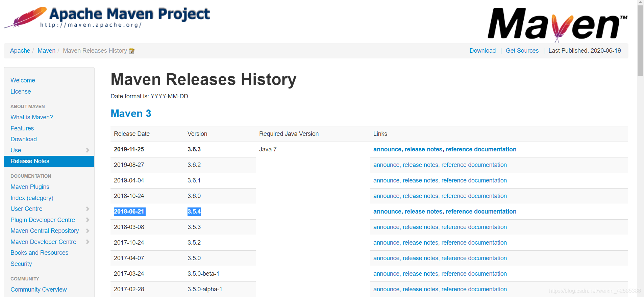Open Features in the sidebar
Image resolution: width=644 pixels, height=297 pixels.
point(22,128)
